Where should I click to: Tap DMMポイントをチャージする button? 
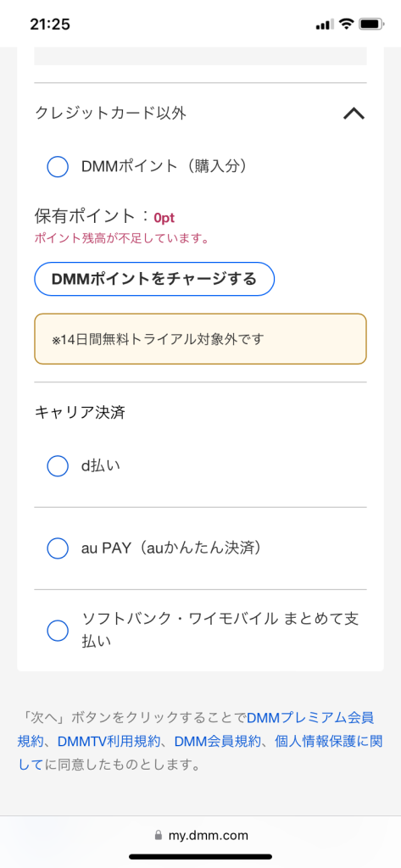pos(154,279)
